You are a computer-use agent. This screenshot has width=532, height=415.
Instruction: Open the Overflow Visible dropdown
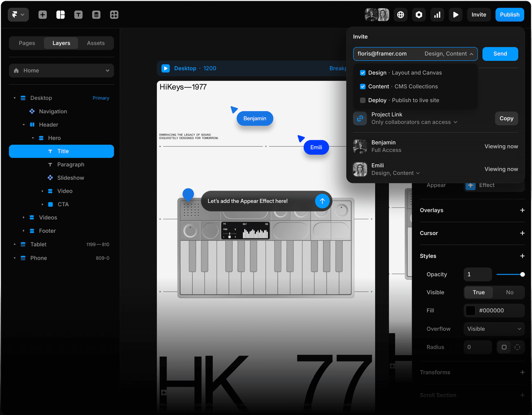click(494, 329)
